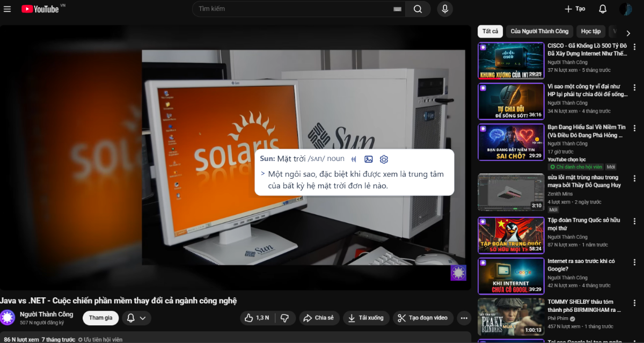Click the search magnifier button

(418, 9)
